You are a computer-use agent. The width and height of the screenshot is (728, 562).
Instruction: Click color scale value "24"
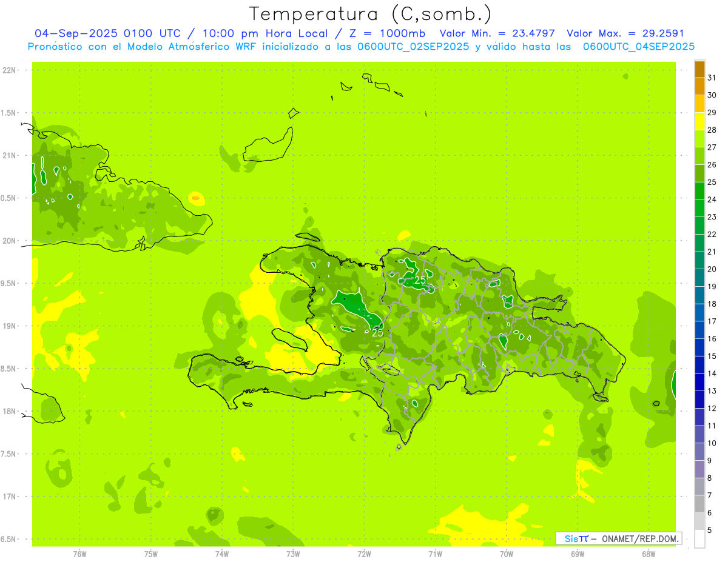[712, 199]
